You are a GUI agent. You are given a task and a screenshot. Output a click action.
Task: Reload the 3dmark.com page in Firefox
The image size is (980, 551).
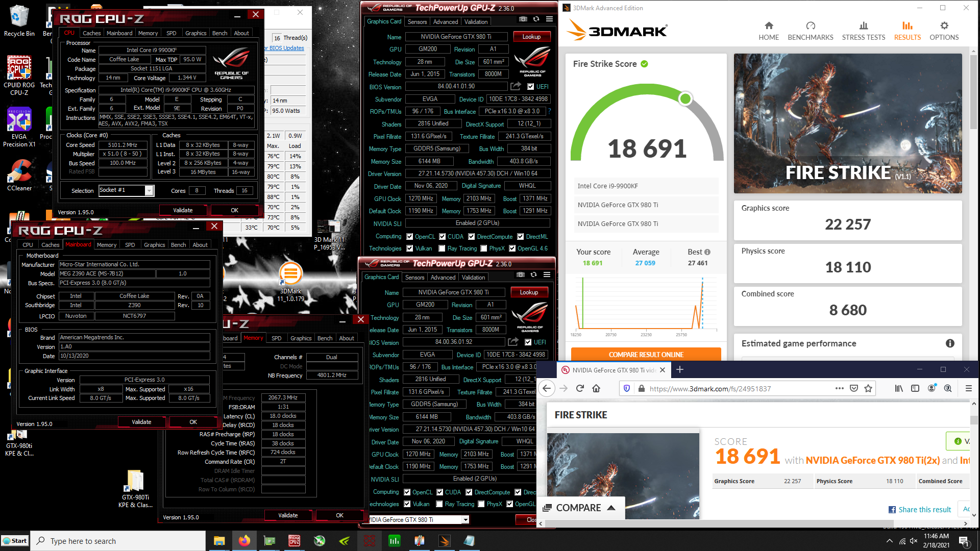click(580, 388)
